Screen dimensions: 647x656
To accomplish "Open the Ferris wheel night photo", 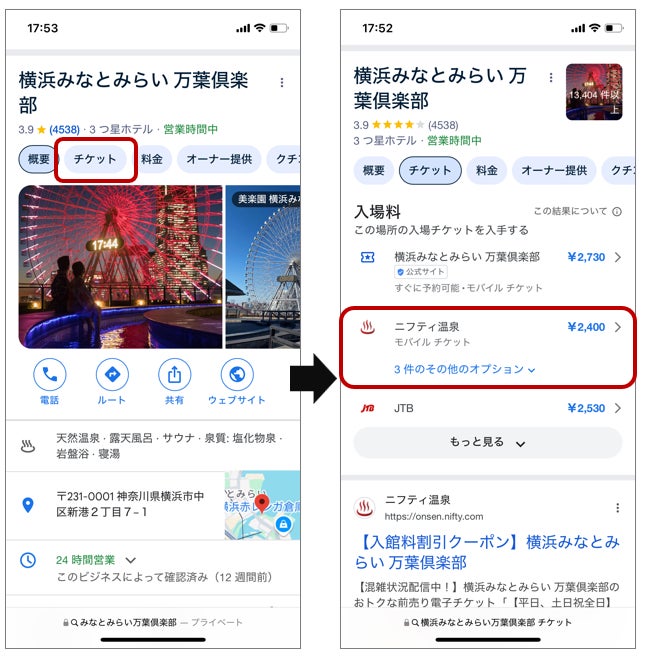I will pyautogui.click(x=121, y=266).
